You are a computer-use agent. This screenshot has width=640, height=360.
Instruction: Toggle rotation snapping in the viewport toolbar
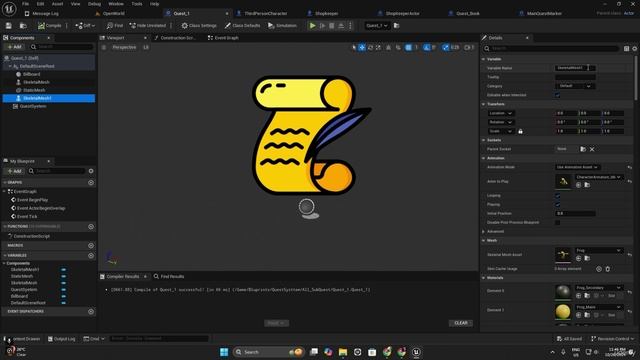click(427, 48)
